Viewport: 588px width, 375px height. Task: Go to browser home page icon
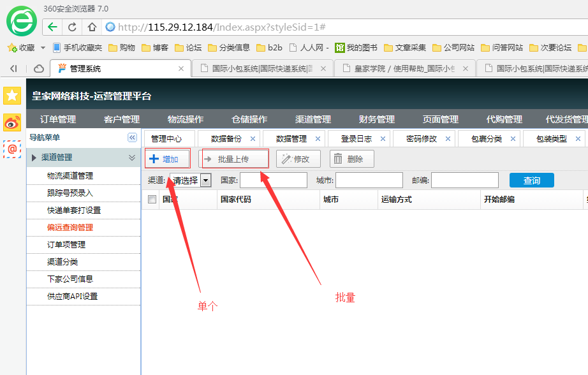click(92, 27)
